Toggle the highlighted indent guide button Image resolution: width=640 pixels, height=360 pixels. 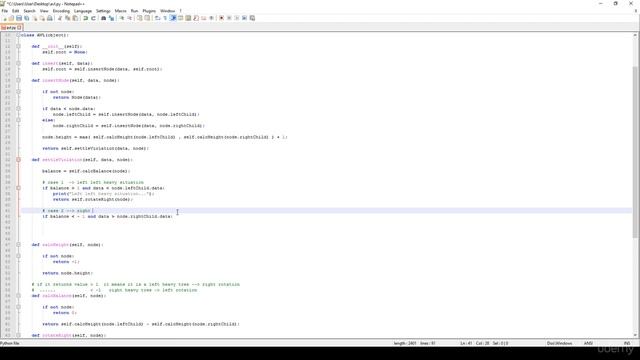click(173, 18)
